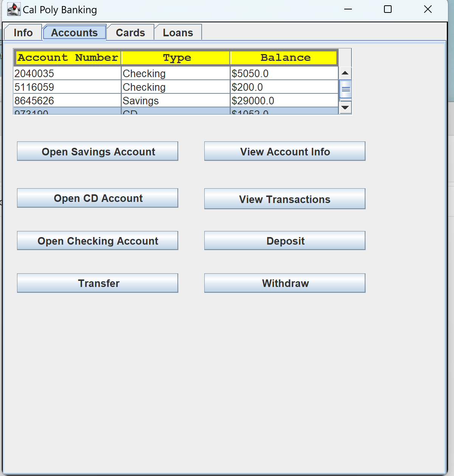This screenshot has width=454, height=476.
Task: Click Checking type cell of account 5116059
Action: [176, 87]
